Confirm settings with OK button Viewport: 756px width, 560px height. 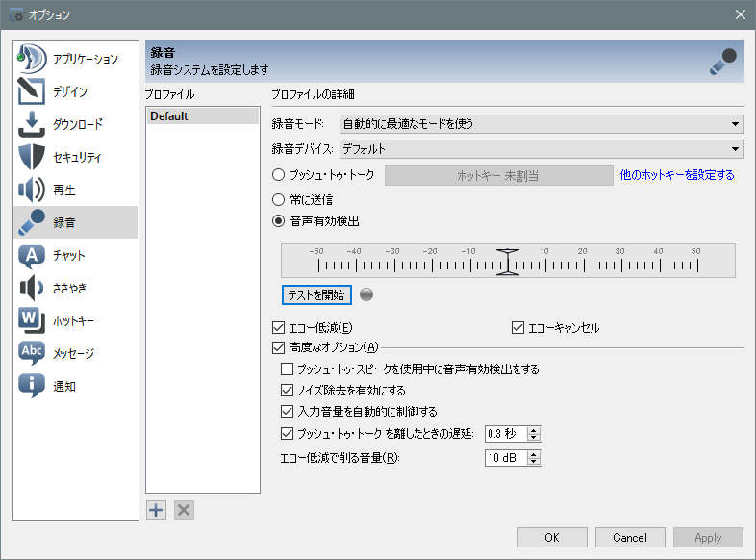(x=552, y=537)
